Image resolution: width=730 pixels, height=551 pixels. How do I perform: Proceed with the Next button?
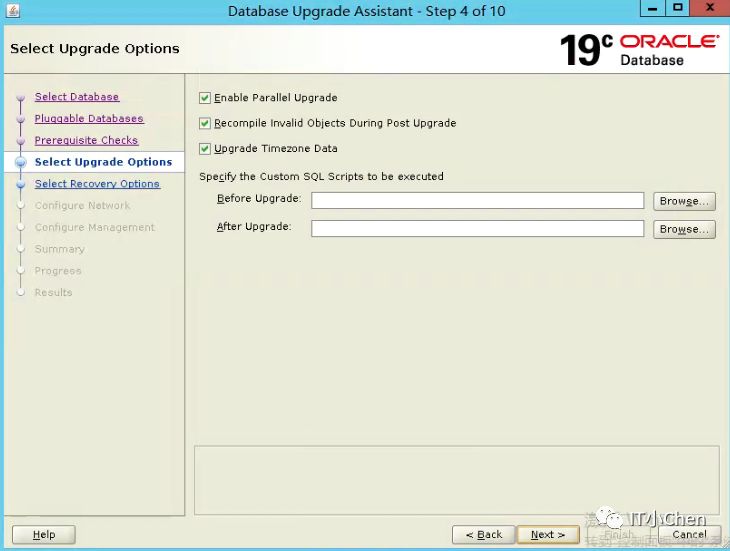(548, 535)
